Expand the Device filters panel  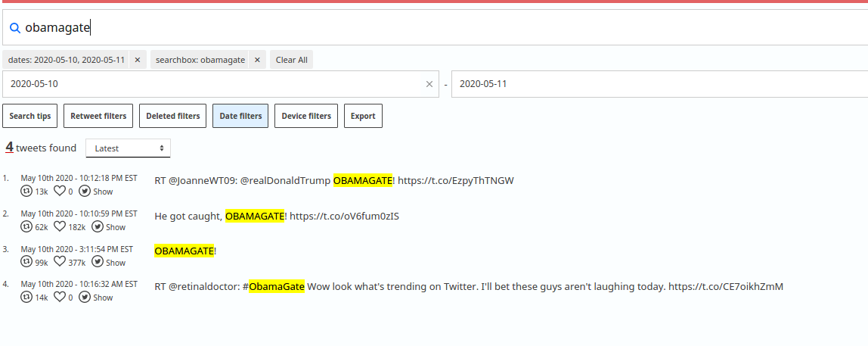click(x=306, y=116)
